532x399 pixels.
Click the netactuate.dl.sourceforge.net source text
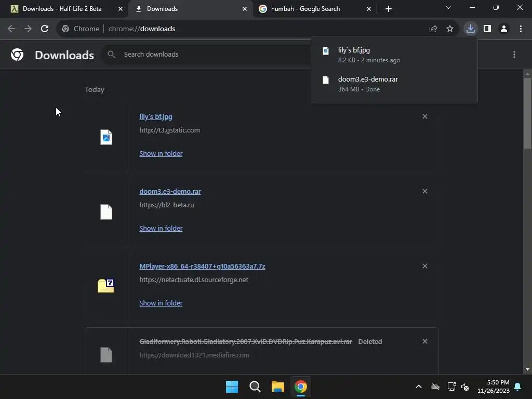point(194,280)
